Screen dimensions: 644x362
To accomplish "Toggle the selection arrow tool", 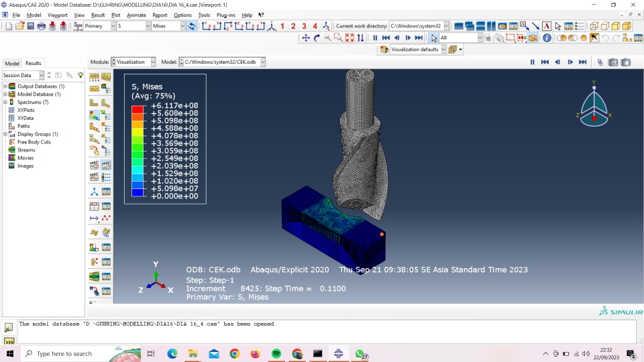I will pyautogui.click(x=434, y=38).
